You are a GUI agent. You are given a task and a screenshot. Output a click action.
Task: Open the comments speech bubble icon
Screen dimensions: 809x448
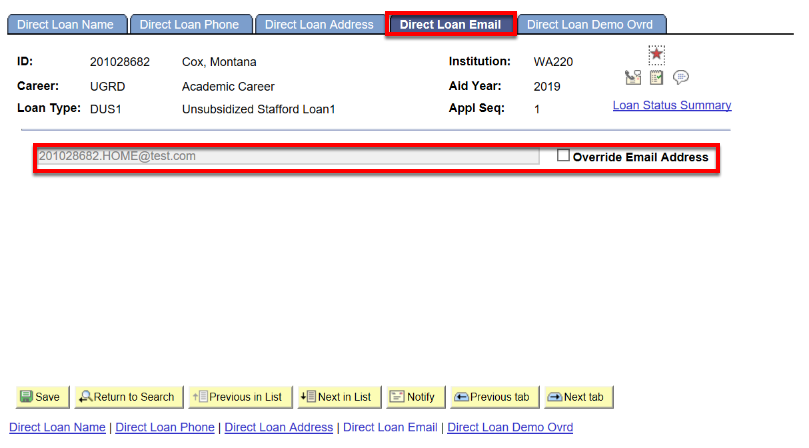pyautogui.click(x=681, y=77)
